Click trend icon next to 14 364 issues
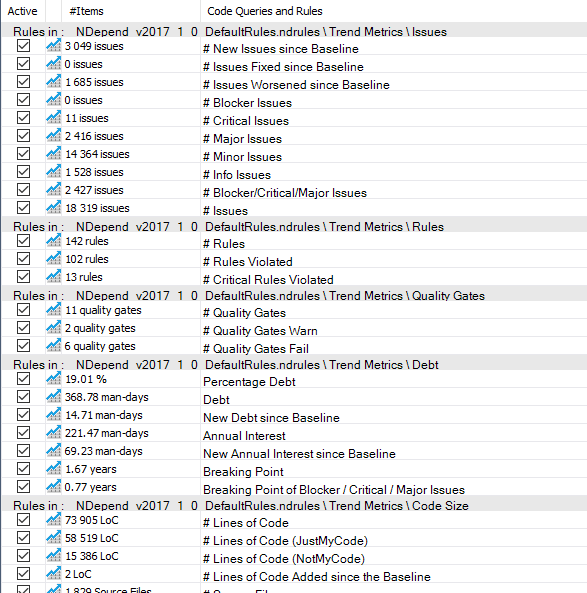 (x=53, y=154)
